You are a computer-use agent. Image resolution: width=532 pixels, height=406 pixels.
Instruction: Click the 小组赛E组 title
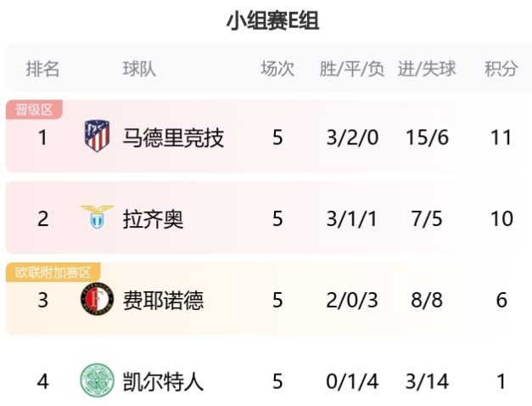(x=272, y=20)
